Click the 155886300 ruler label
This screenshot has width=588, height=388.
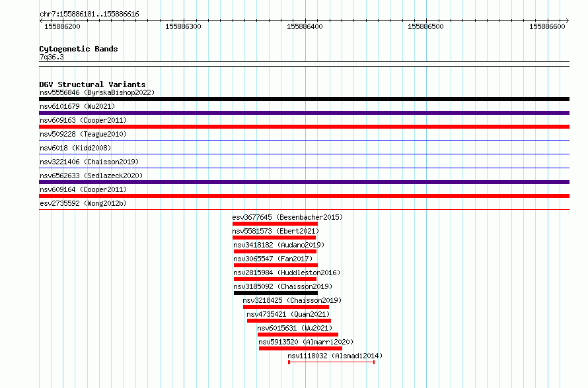click(x=183, y=26)
